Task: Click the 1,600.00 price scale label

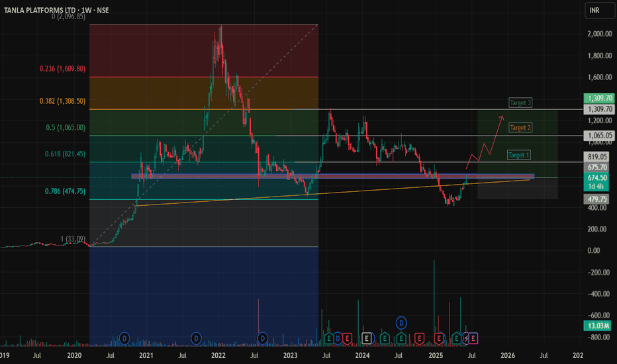Action: point(600,77)
